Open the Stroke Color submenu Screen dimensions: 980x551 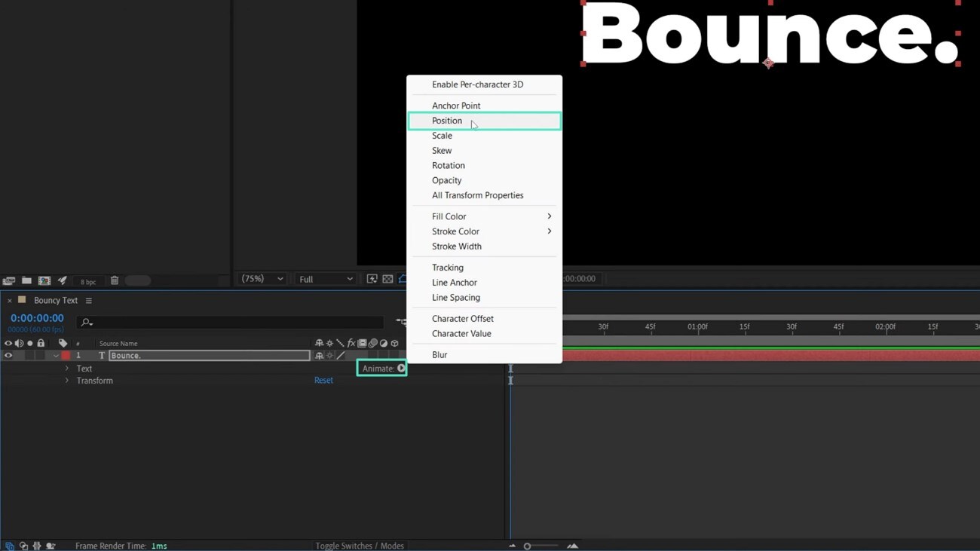[484, 231]
